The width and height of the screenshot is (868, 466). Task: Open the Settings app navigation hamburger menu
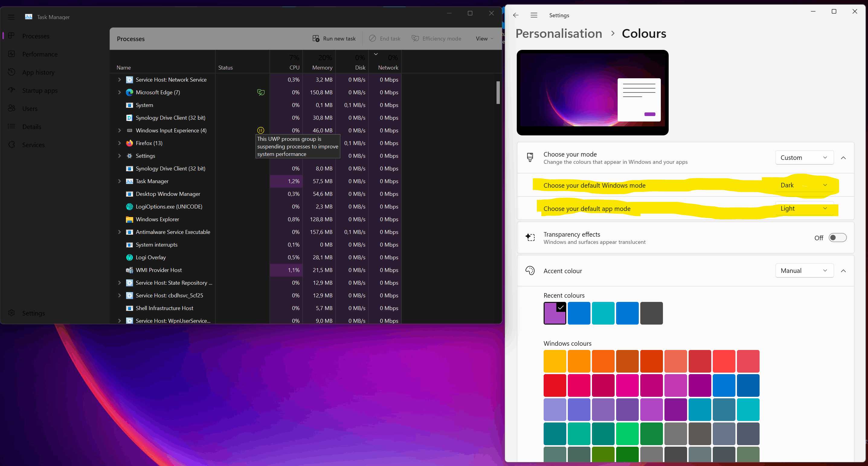pos(534,15)
